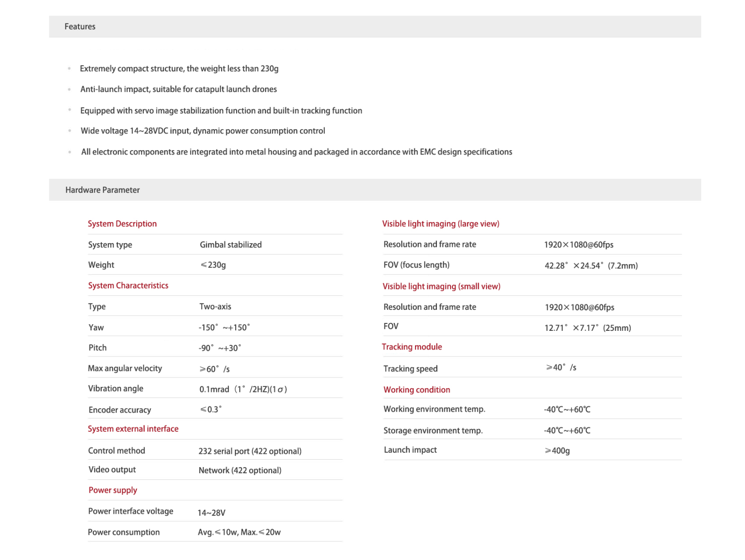Select large view '1920×1080@60fps' value
The height and width of the screenshot is (560, 745).
[x=579, y=245]
